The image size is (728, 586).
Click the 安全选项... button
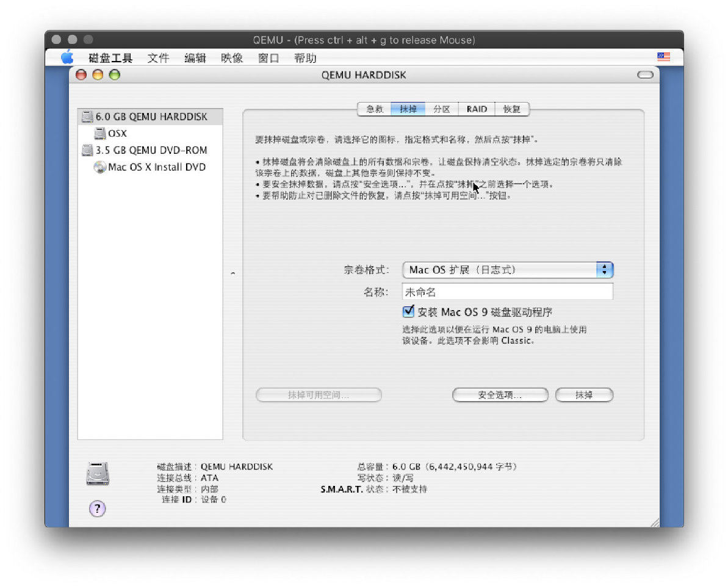click(x=500, y=395)
